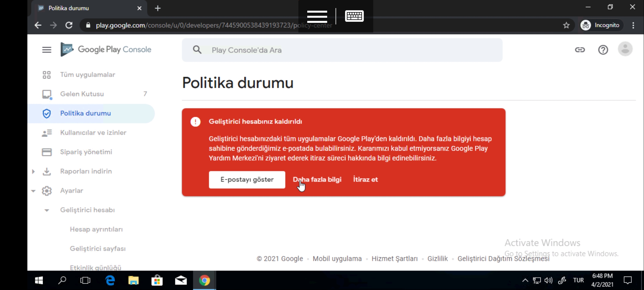Click the warning exclamation icon in banner
The height and width of the screenshot is (290, 644).
tap(195, 122)
